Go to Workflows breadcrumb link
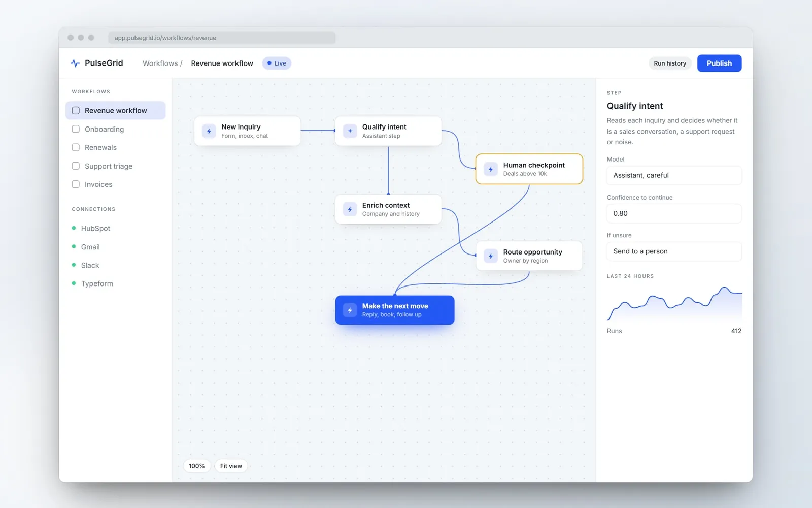 click(160, 63)
